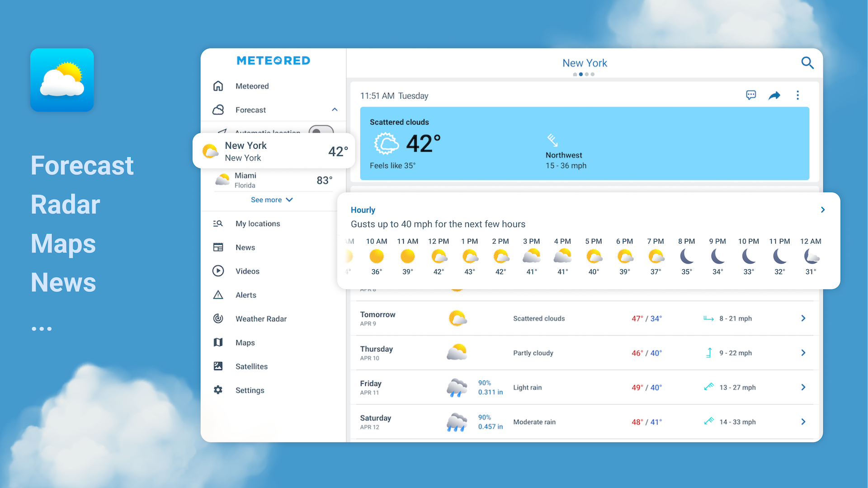Select the last location page dot
The height and width of the screenshot is (488, 868).
(x=593, y=74)
